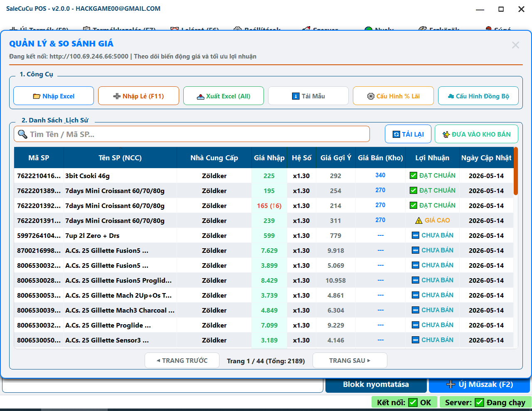Sort by Tên SP (NCC) column header
This screenshot has width=532, height=411.
pyautogui.click(x=120, y=158)
